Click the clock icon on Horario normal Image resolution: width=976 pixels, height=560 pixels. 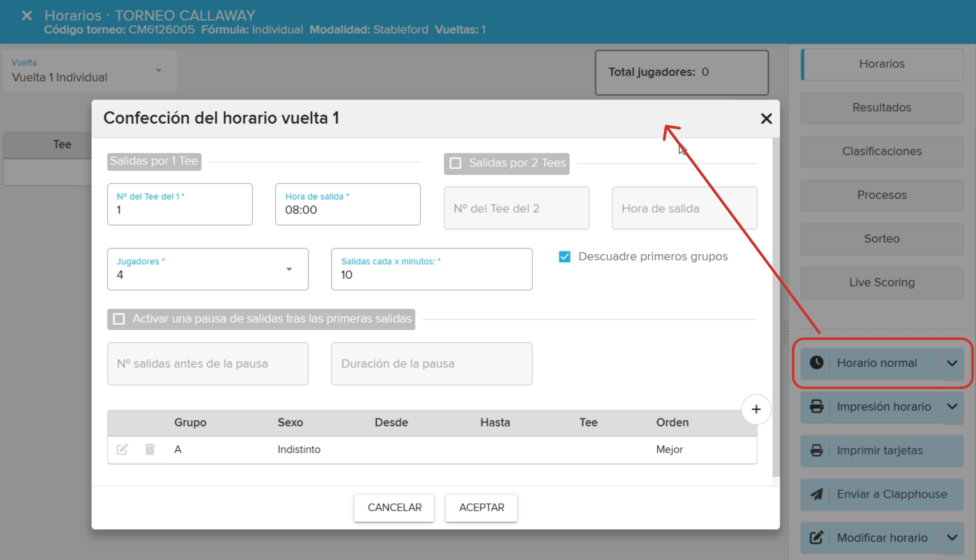click(x=816, y=363)
